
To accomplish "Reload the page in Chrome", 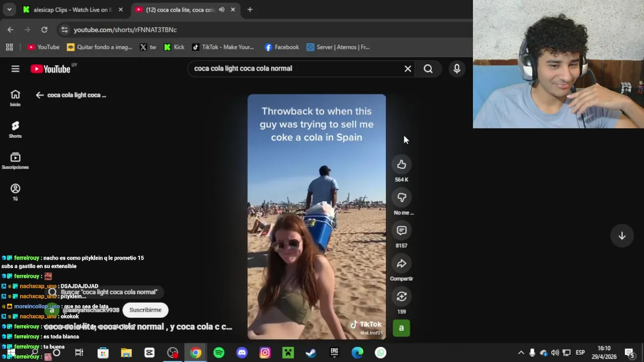I will coord(44,30).
